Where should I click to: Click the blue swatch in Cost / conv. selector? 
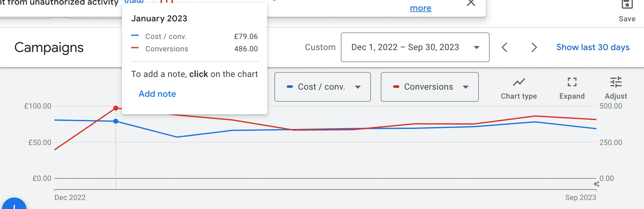290,87
